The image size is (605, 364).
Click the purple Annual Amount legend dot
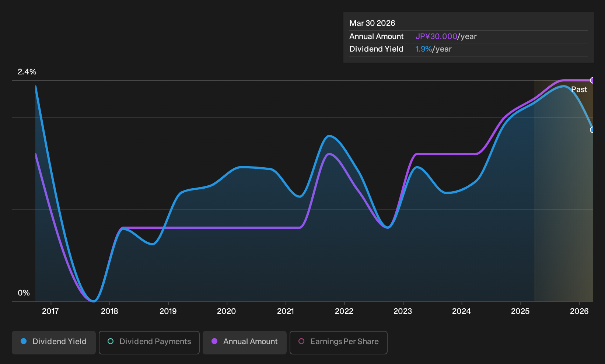pos(214,342)
